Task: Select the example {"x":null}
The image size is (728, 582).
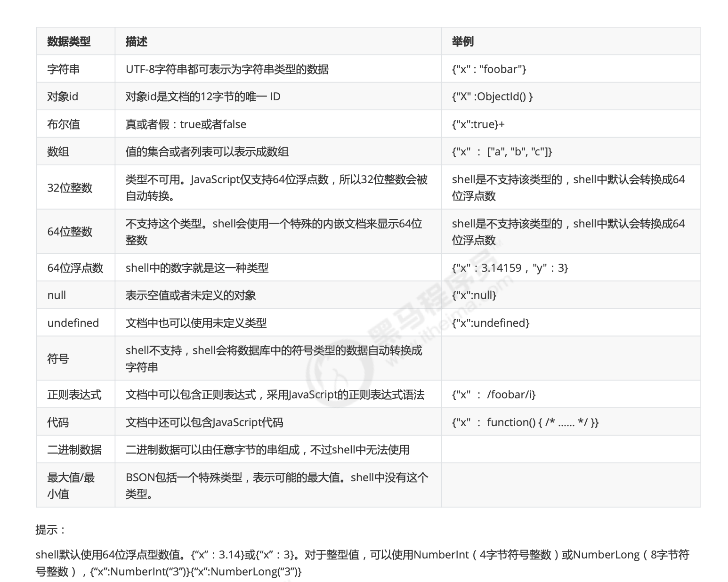Action: [x=474, y=295]
